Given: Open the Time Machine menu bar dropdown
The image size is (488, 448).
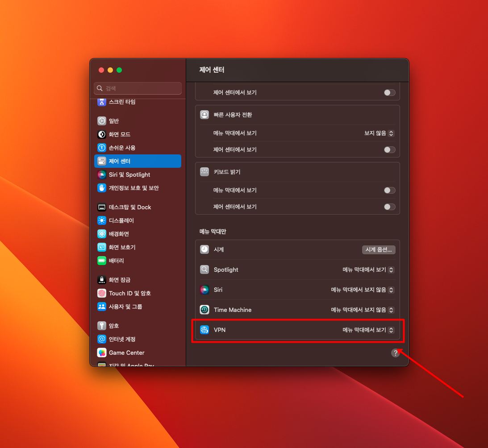Looking at the screenshot, I should point(363,310).
